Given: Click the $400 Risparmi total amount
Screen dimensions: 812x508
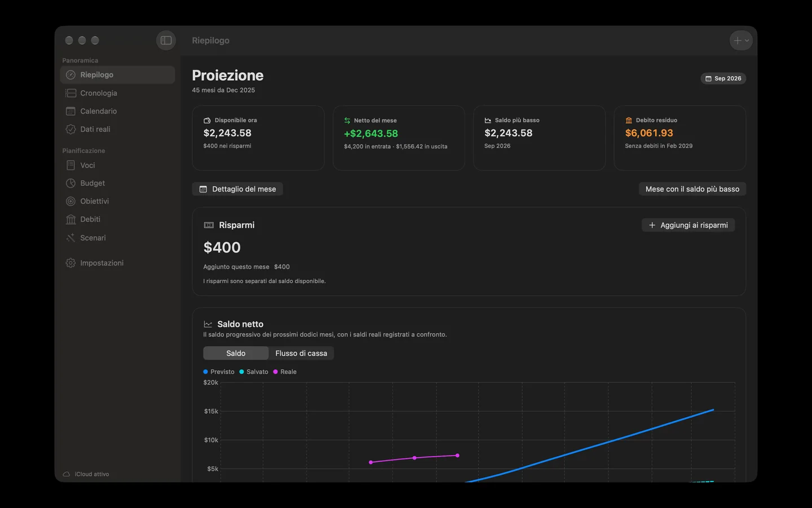Looking at the screenshot, I should (222, 247).
